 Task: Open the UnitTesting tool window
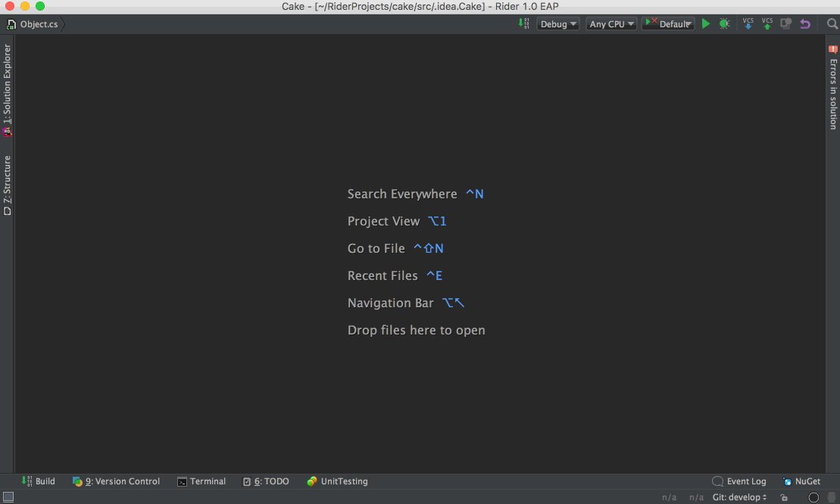point(338,481)
